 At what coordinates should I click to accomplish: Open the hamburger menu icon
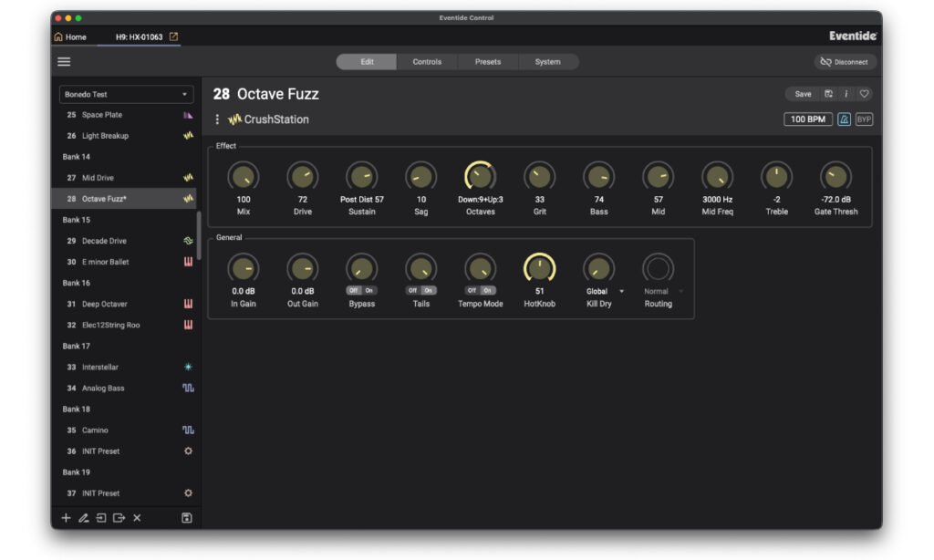pyautogui.click(x=64, y=61)
